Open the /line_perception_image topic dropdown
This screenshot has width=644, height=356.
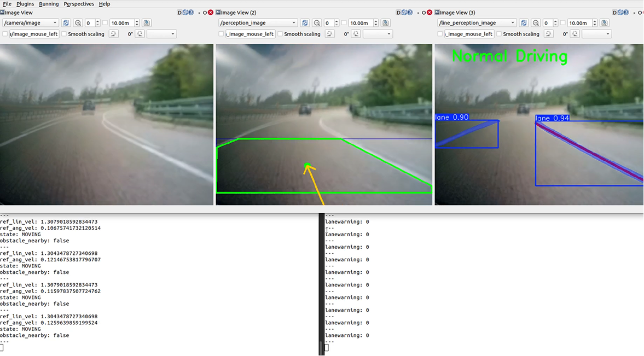point(477,23)
